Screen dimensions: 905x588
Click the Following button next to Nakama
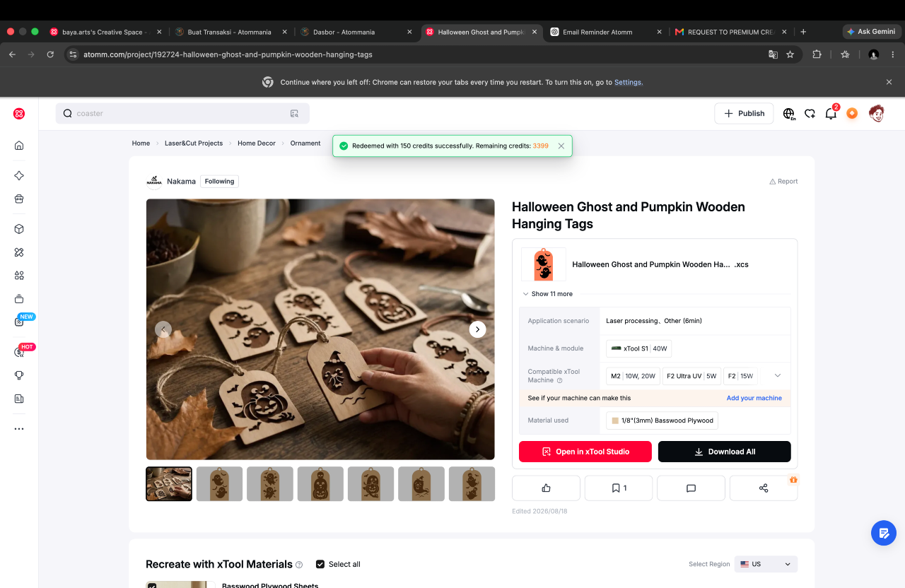[219, 182]
